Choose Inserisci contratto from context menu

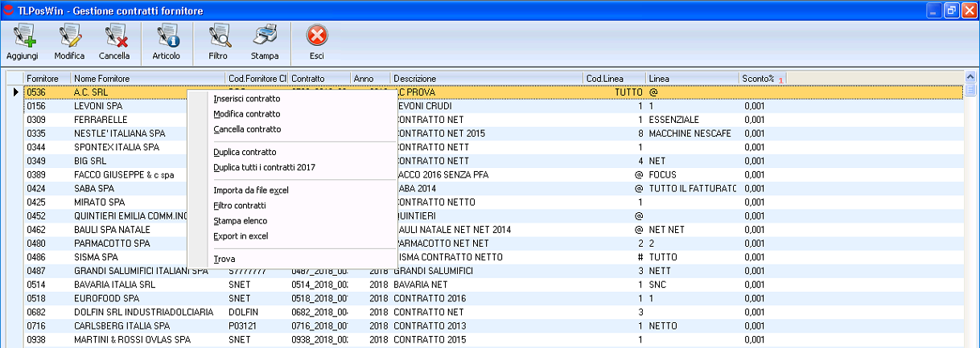tap(247, 99)
